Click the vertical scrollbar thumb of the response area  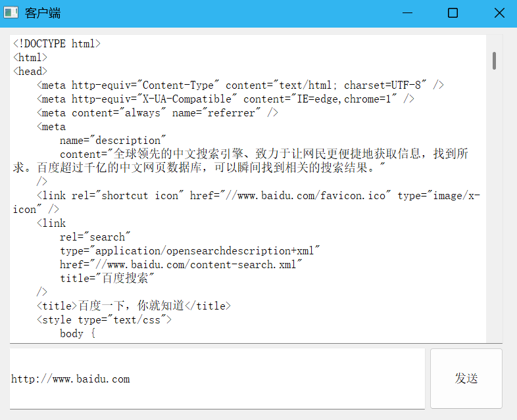pyautogui.click(x=494, y=60)
